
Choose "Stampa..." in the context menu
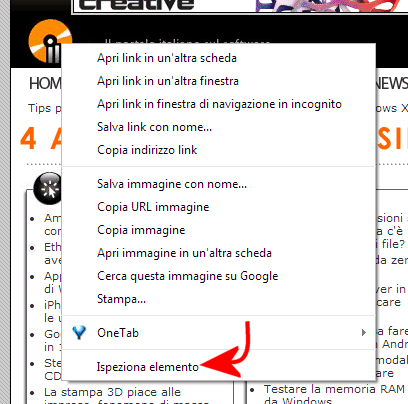click(x=219, y=299)
